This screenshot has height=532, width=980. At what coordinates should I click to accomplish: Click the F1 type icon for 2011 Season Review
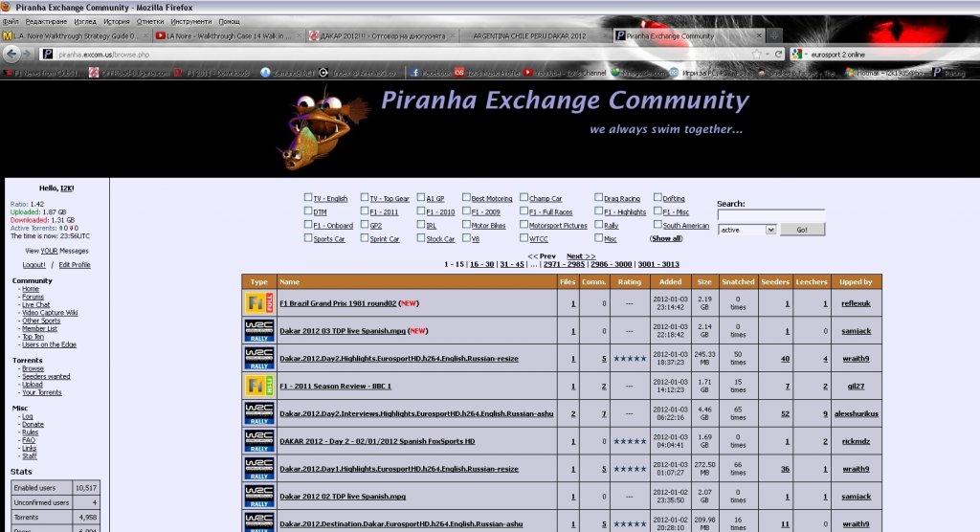point(258,386)
